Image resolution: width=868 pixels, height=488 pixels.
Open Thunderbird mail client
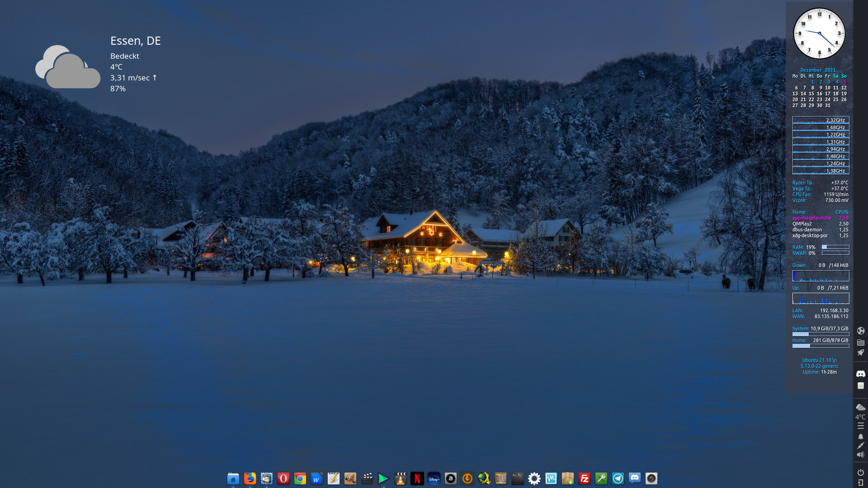pos(266,479)
